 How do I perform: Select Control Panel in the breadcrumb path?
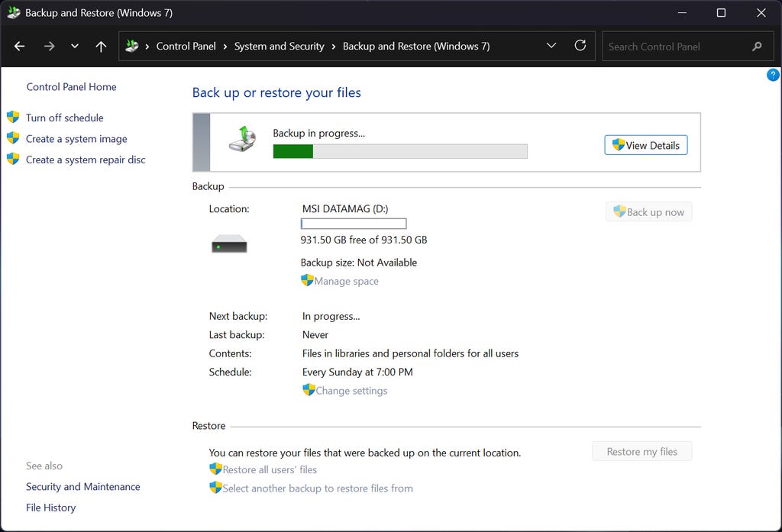[186, 47]
